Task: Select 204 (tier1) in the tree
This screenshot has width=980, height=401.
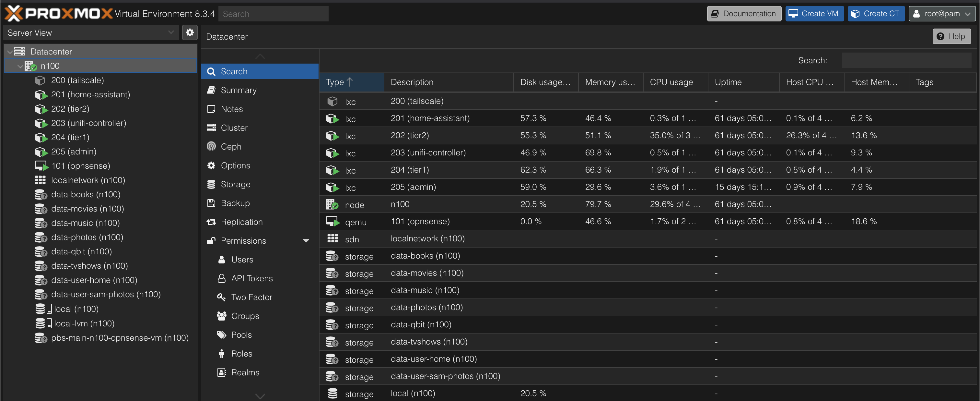Action: click(101, 138)
